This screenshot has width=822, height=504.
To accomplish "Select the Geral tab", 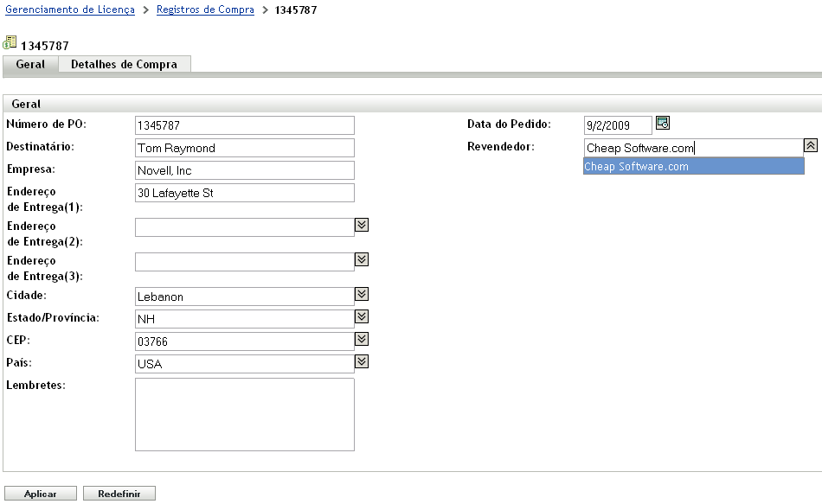I will (x=30, y=65).
